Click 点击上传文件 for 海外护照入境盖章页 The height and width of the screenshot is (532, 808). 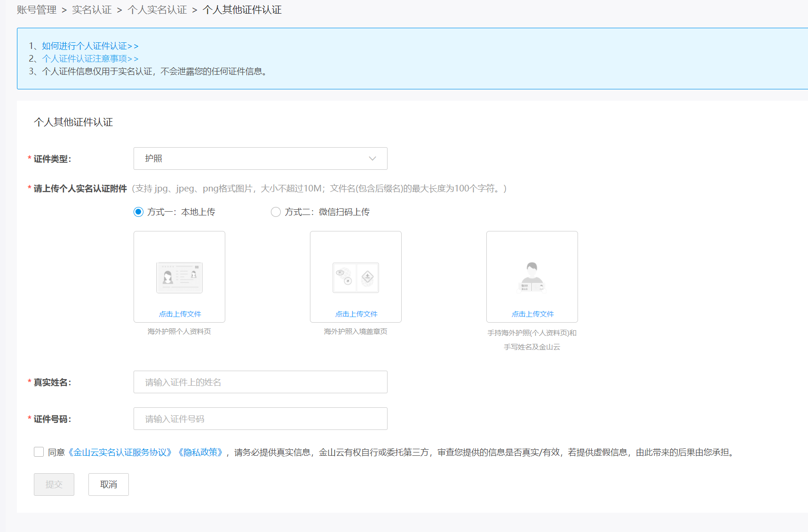click(356, 314)
